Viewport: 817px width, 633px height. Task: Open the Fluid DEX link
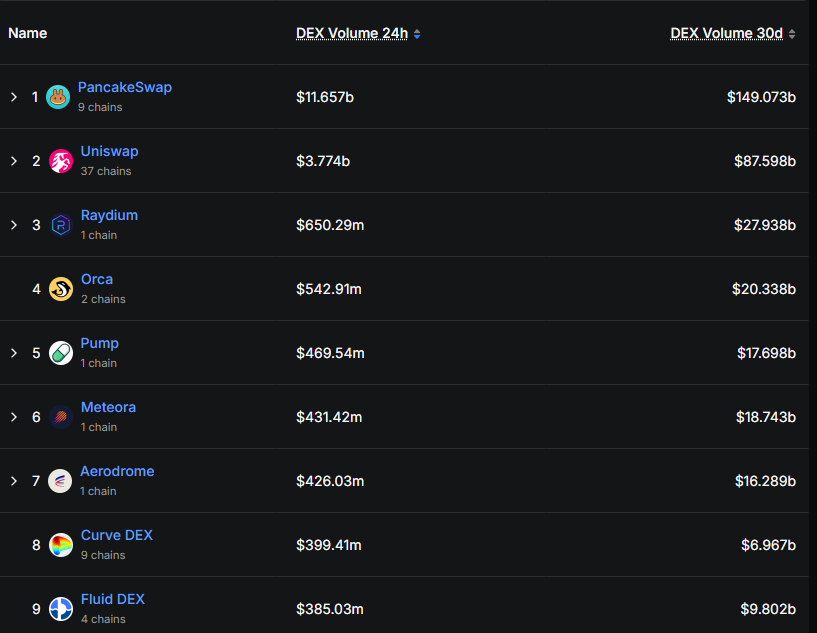click(113, 600)
